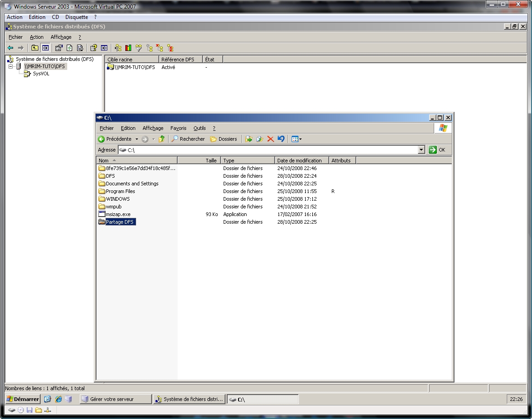Viewport: 532px width, 419px height.
Task: Open Outils menu in C:\ window
Action: [199, 128]
